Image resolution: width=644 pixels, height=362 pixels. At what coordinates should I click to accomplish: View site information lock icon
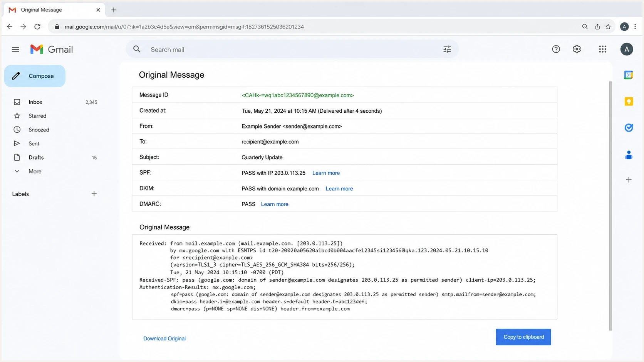point(57,27)
